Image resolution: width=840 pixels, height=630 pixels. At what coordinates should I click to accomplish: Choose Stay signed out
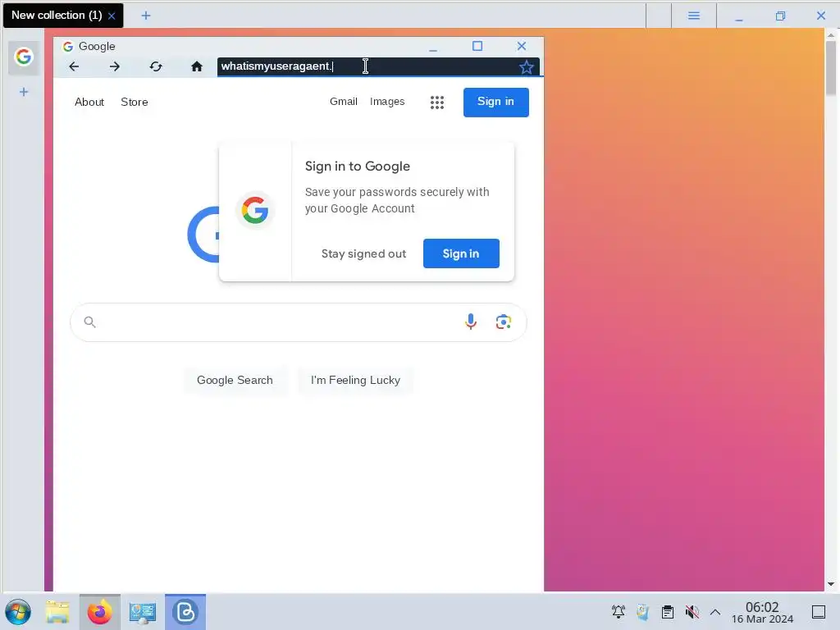363,253
